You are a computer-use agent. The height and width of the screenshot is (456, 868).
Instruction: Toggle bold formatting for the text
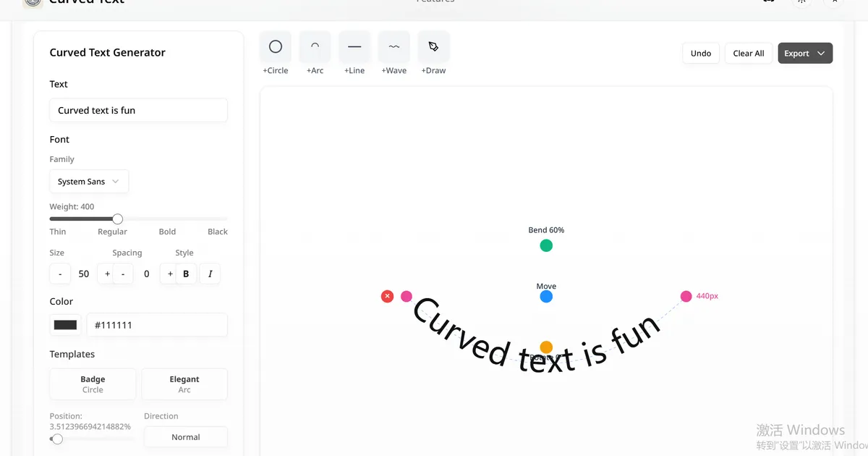[x=186, y=274]
